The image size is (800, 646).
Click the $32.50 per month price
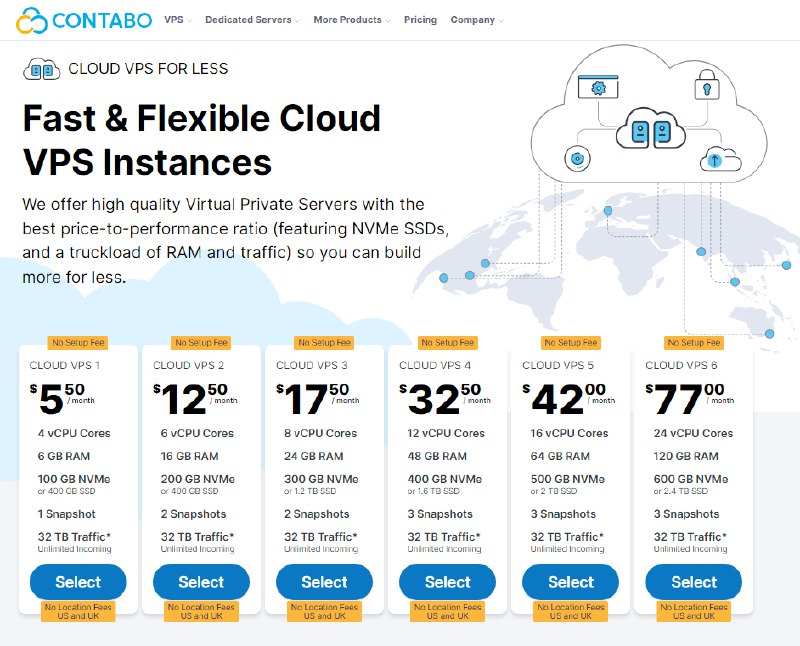(x=445, y=399)
